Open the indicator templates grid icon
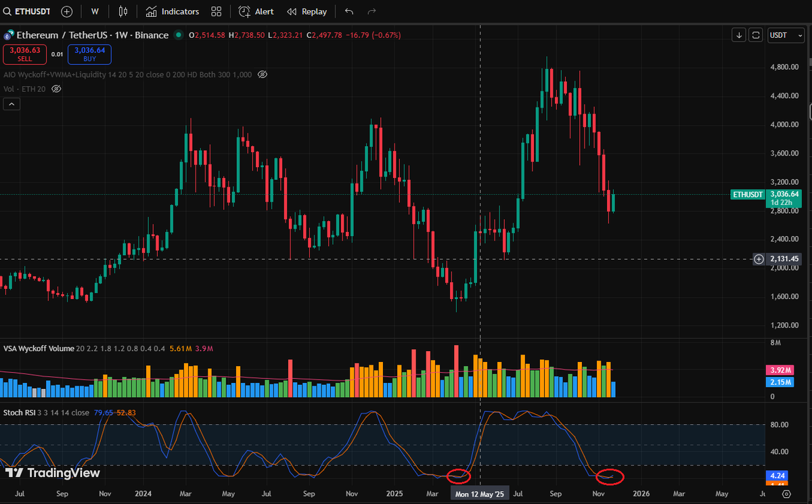This screenshot has height=504, width=812. (x=216, y=12)
